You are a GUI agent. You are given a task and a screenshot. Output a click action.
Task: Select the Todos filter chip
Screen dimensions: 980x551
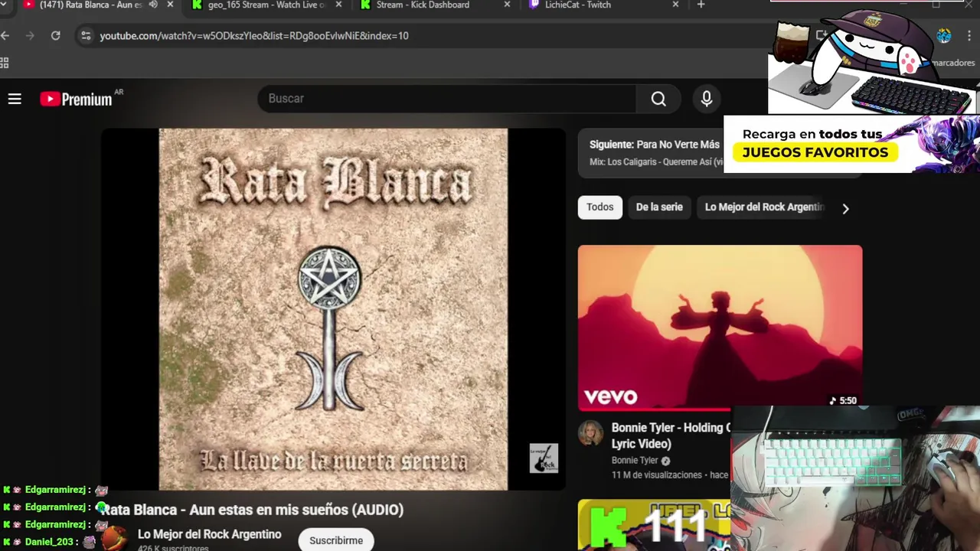[x=600, y=207]
